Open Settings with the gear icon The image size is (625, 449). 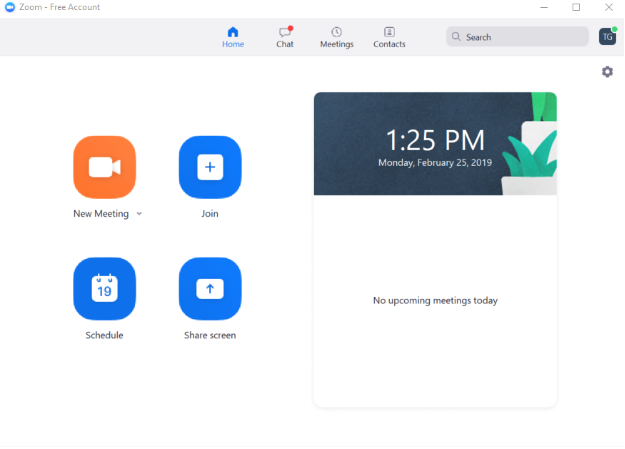tap(607, 72)
